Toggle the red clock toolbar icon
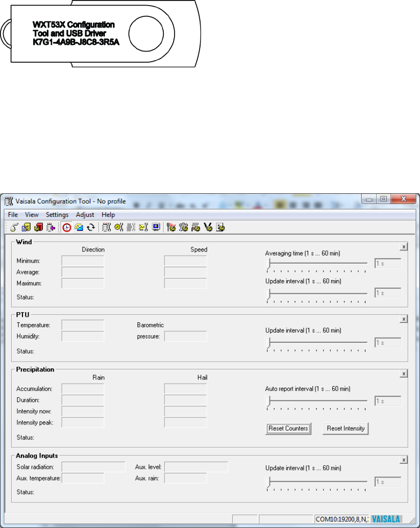This screenshot has height=528, width=420. tap(67, 228)
